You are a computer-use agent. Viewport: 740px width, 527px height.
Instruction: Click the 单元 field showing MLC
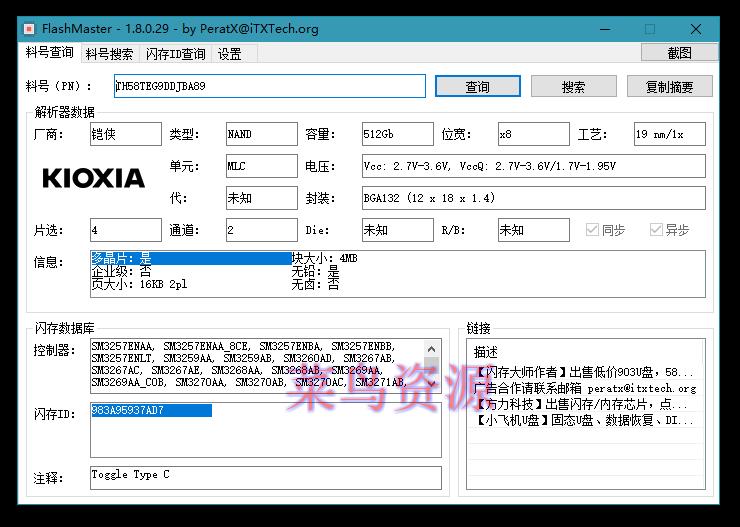(x=261, y=166)
